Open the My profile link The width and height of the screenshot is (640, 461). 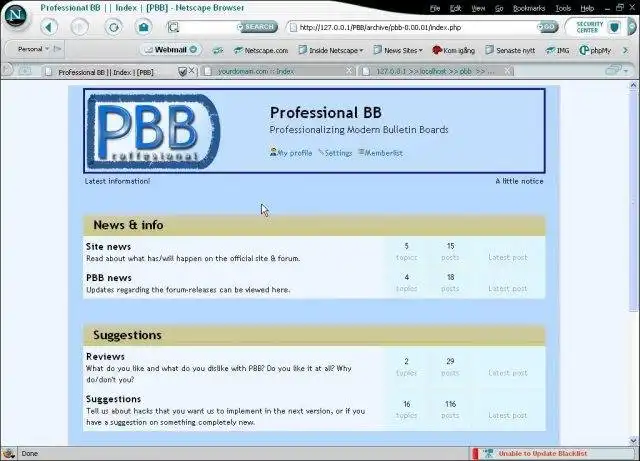[x=291, y=153]
